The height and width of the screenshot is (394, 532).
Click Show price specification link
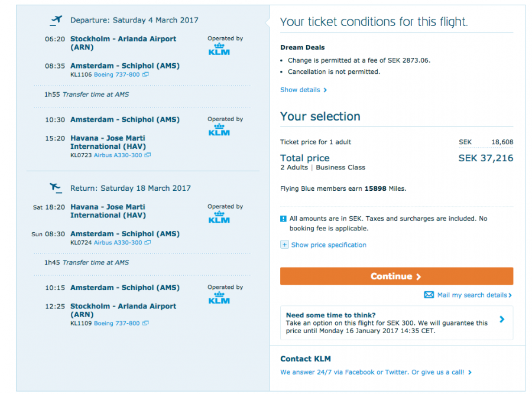[x=329, y=245]
